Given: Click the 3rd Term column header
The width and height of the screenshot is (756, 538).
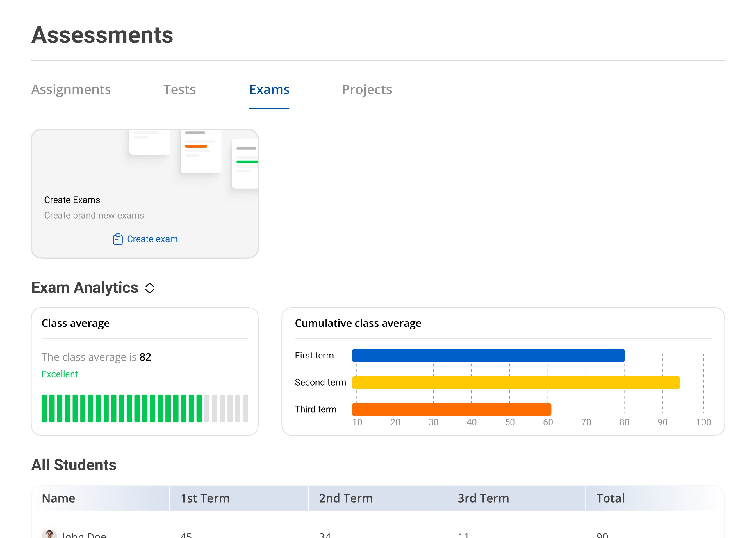Looking at the screenshot, I should (483, 498).
